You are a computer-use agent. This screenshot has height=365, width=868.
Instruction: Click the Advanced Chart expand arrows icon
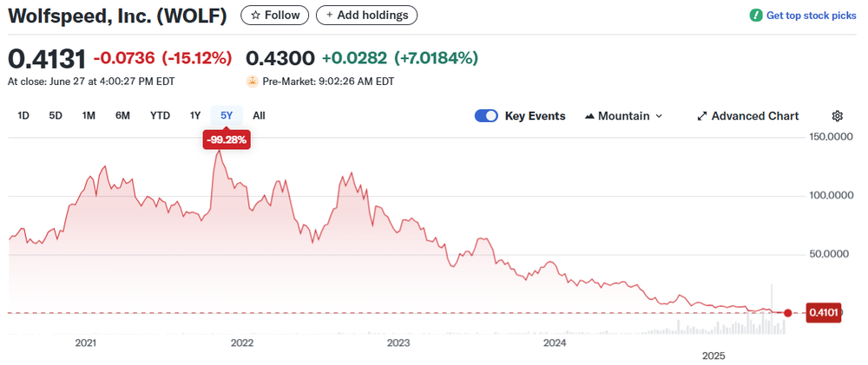tap(702, 116)
